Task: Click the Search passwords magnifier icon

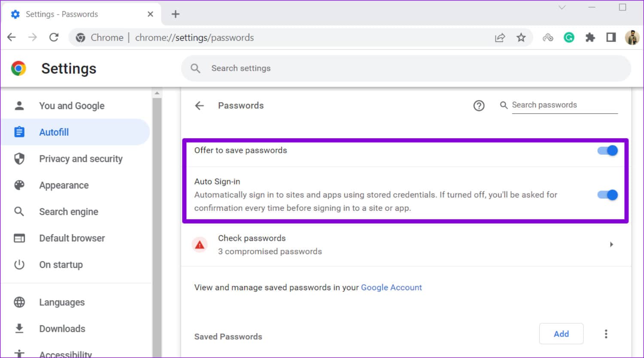Action: point(504,105)
